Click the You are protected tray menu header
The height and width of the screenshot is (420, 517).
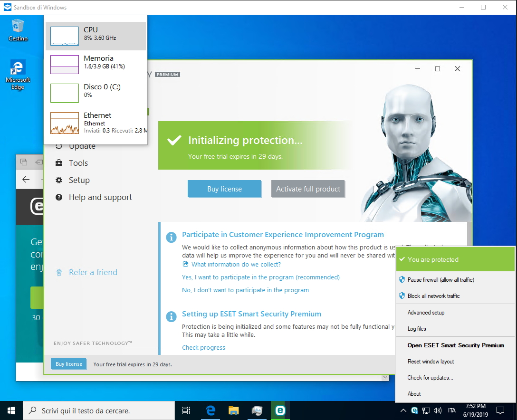(455, 259)
